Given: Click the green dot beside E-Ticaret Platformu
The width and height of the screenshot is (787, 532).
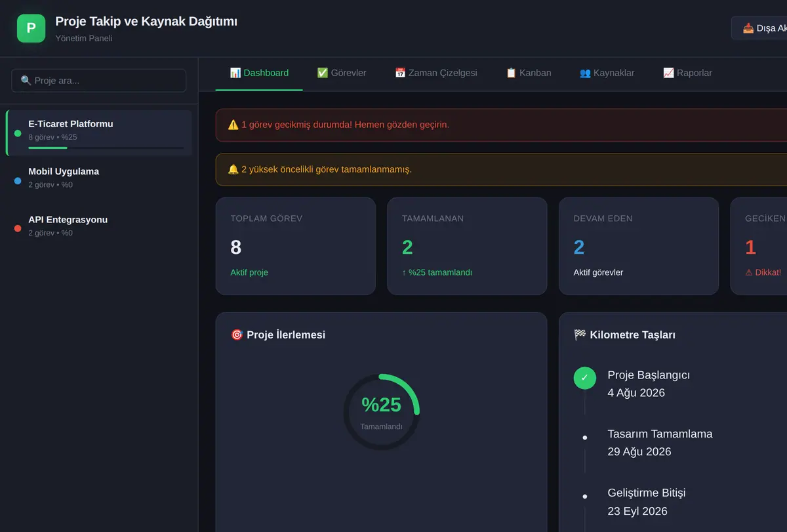Looking at the screenshot, I should point(18,133).
